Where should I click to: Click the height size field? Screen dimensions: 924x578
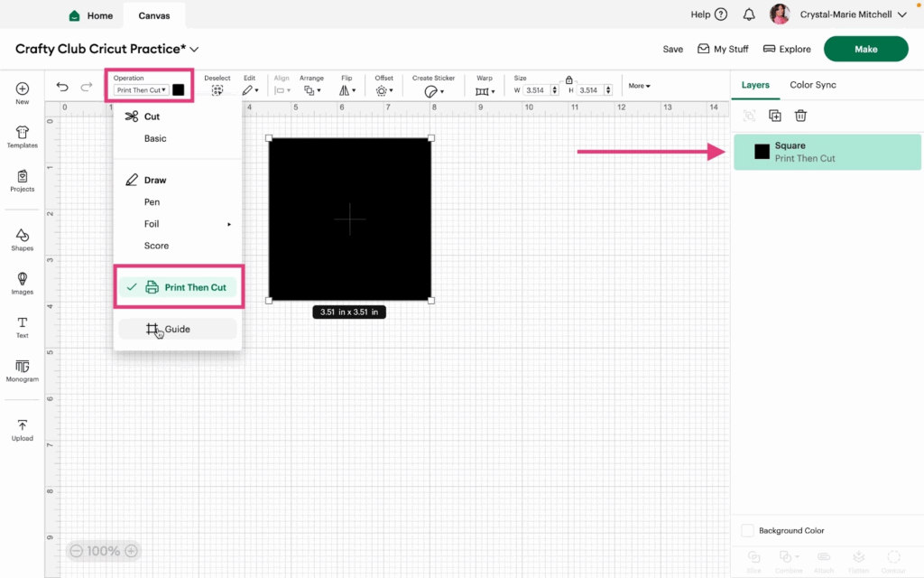pos(589,90)
